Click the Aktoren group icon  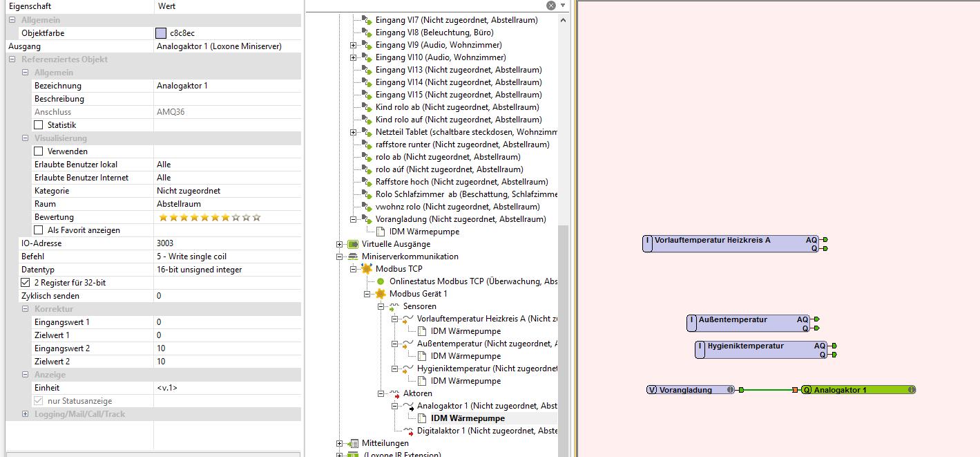coord(394,394)
